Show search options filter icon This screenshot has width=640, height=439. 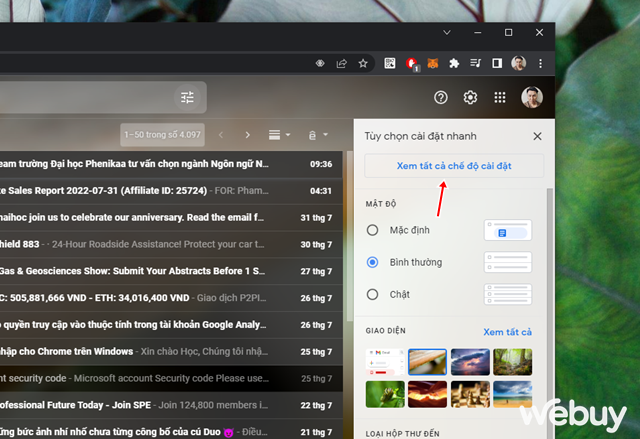[x=187, y=98]
